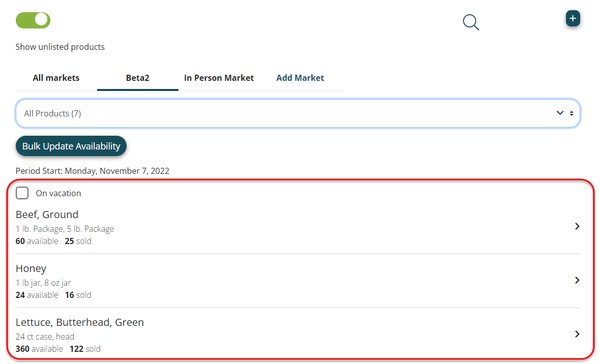Viewport: 599px width, 364px height.
Task: Switch to the All markets tab
Action: coord(56,78)
